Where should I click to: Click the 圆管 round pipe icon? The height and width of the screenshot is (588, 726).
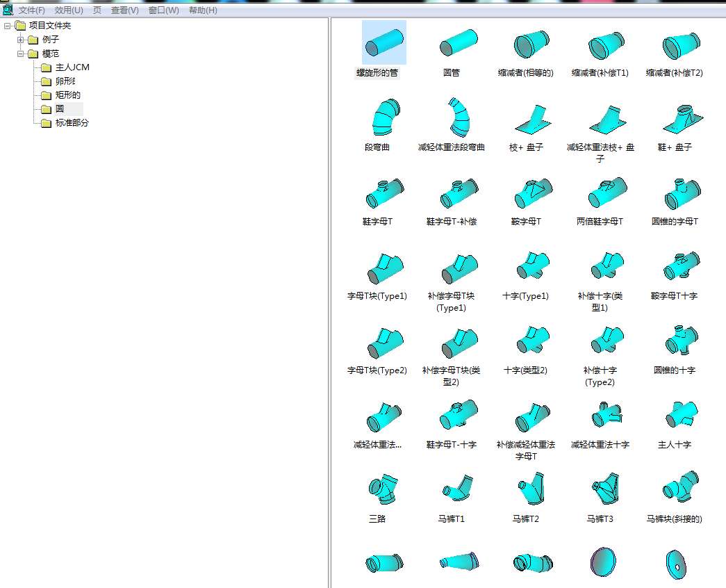pyautogui.click(x=457, y=44)
